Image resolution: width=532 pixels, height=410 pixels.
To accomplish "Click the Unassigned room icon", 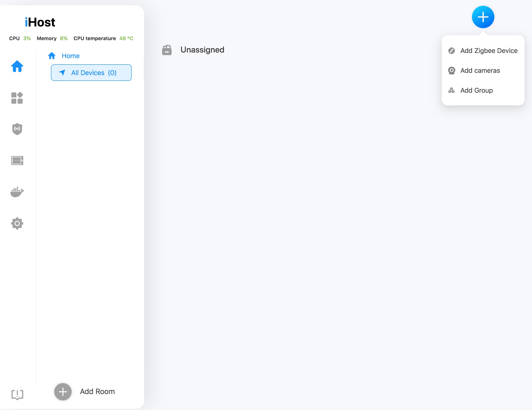I will 167,50.
